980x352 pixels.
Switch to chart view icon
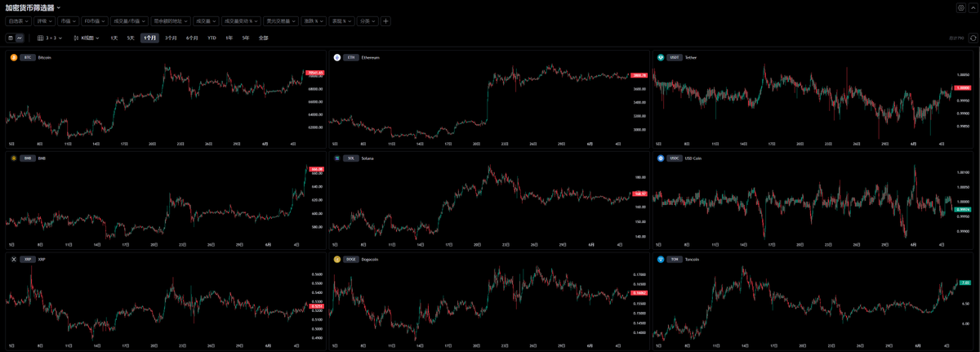point(20,38)
